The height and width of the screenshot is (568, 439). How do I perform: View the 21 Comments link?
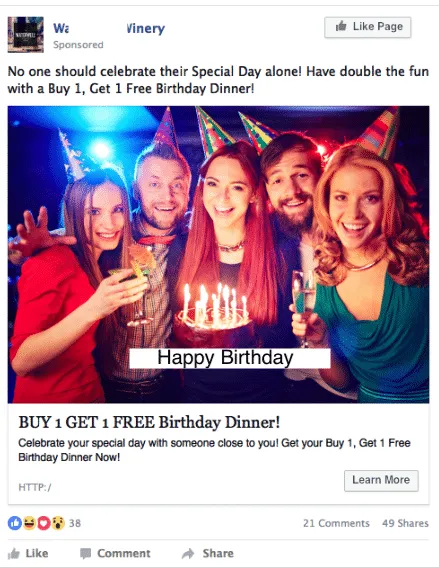point(336,523)
